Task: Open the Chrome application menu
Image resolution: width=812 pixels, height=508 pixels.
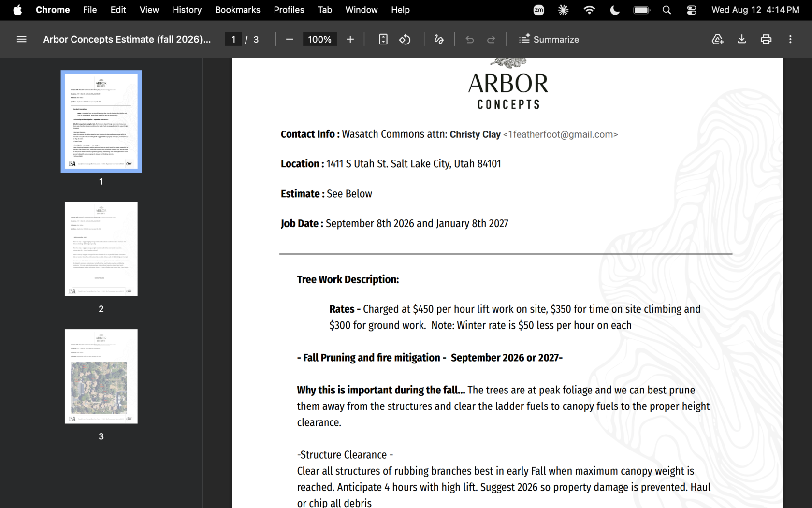Action: pyautogui.click(x=53, y=10)
